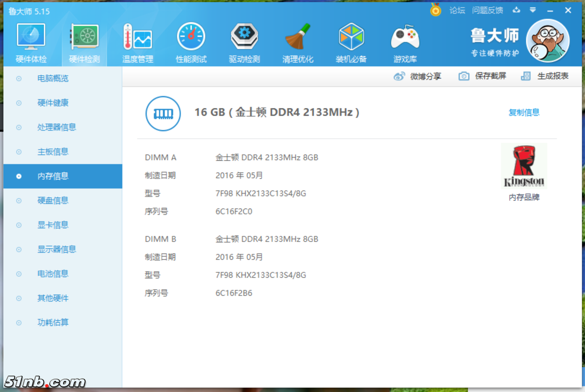
Task: Share via 微博分享 button
Action: (417, 76)
